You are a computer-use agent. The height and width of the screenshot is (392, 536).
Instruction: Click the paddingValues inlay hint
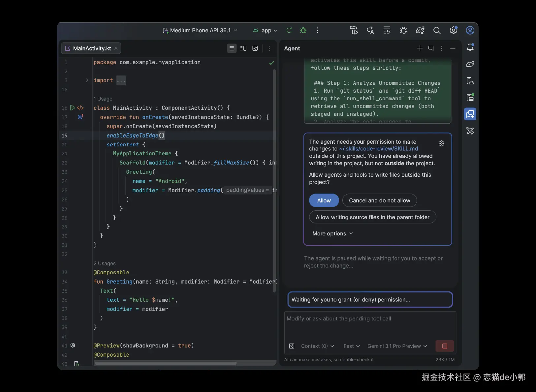tap(247, 190)
